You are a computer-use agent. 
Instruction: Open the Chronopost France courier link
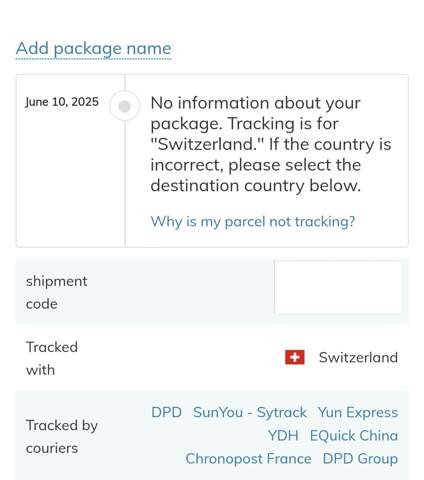248,459
